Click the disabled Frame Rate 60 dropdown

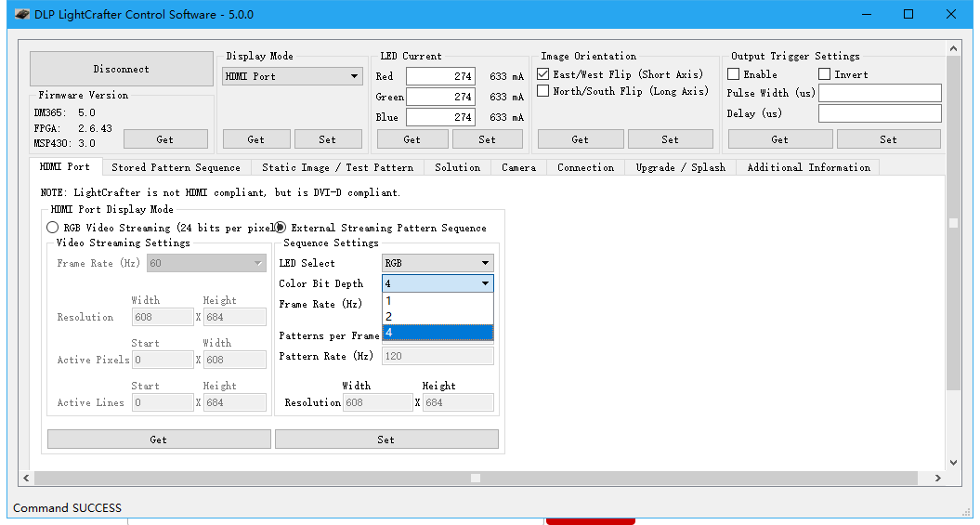[x=206, y=263]
